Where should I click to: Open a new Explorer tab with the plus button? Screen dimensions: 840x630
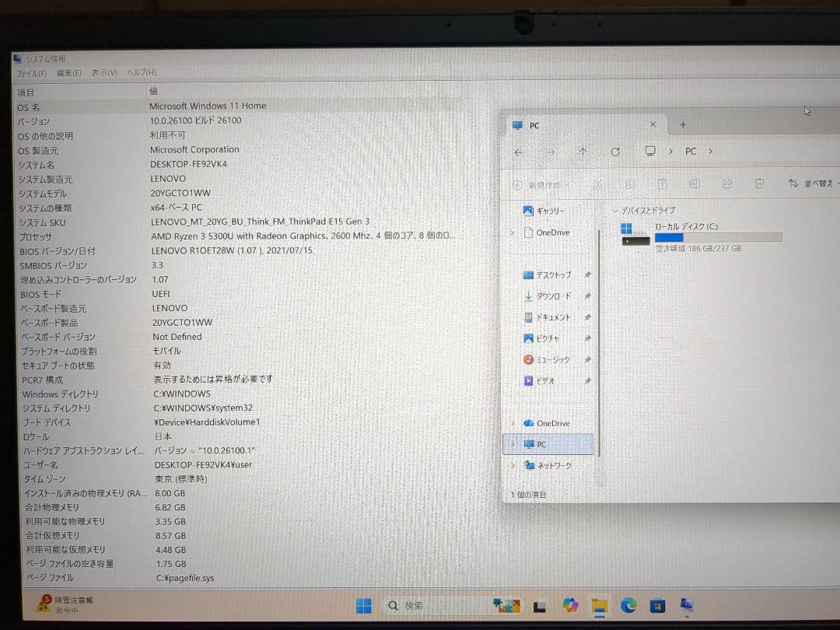pyautogui.click(x=683, y=124)
